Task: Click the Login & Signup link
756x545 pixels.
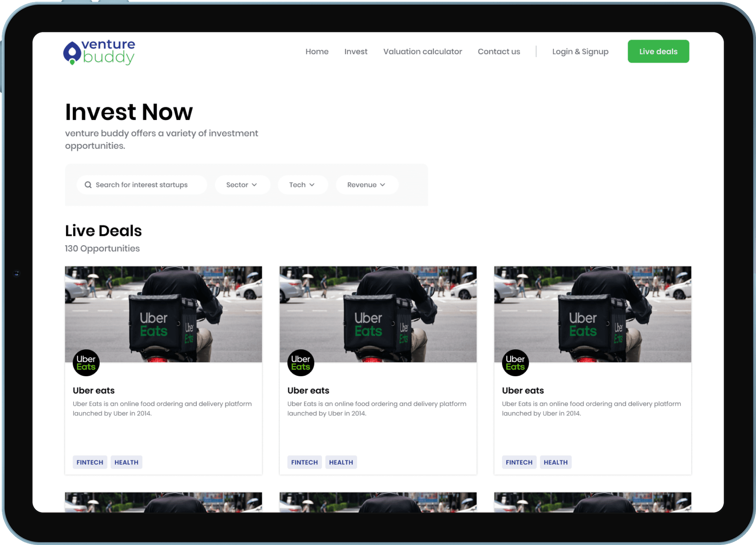Action: click(580, 52)
